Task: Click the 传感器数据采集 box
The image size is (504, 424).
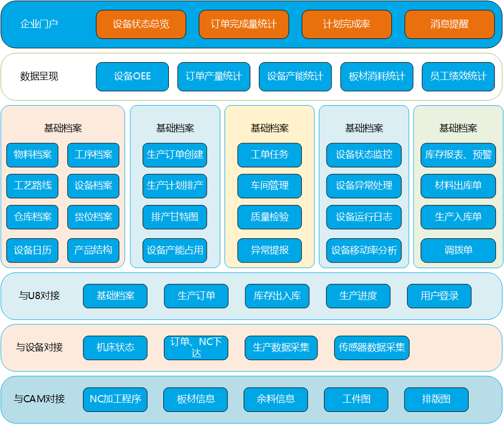Action: [372, 348]
